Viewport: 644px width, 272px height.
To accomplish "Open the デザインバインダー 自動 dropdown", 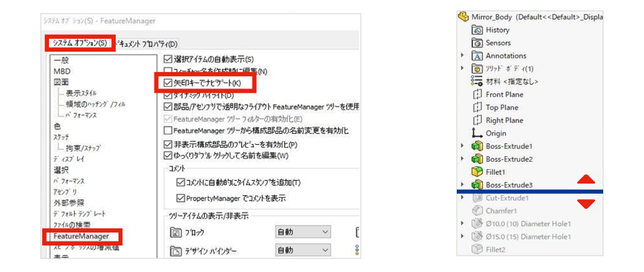I will 303,251.
